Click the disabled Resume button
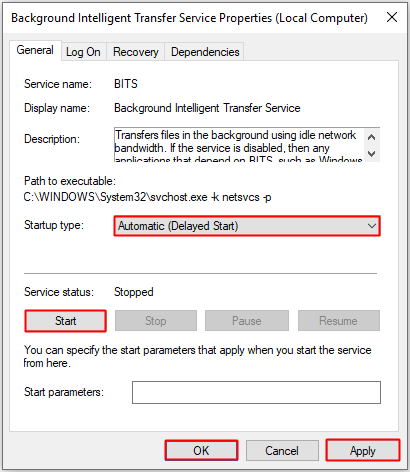The height and width of the screenshot is (472, 410). pos(339,321)
